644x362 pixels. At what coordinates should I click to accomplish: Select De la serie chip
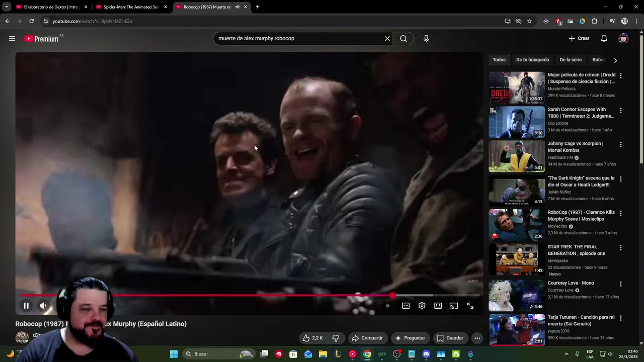pyautogui.click(x=571, y=60)
